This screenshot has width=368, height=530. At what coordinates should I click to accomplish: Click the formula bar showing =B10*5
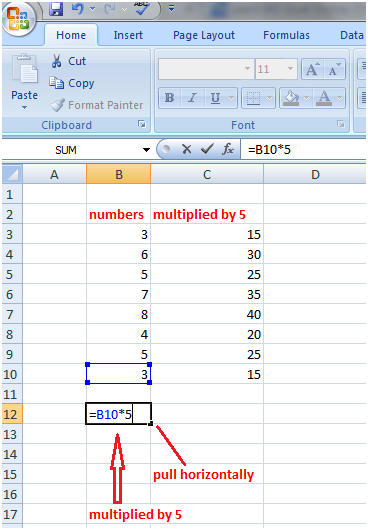[x=303, y=149]
